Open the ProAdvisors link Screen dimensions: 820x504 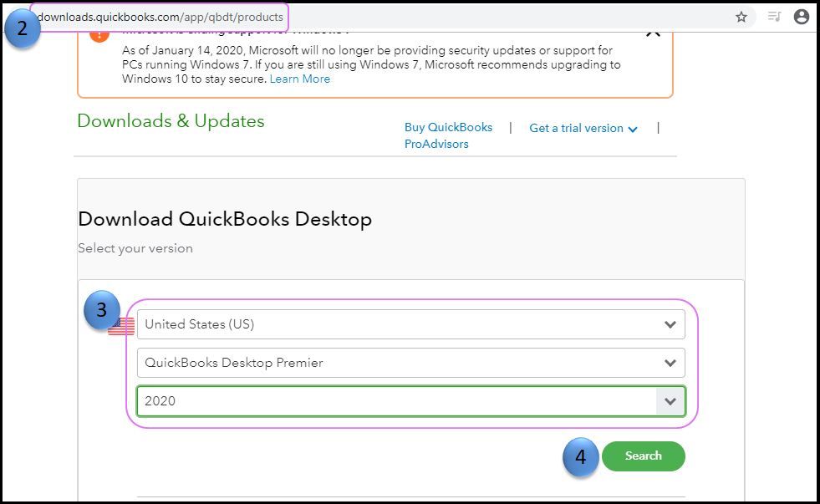(436, 144)
